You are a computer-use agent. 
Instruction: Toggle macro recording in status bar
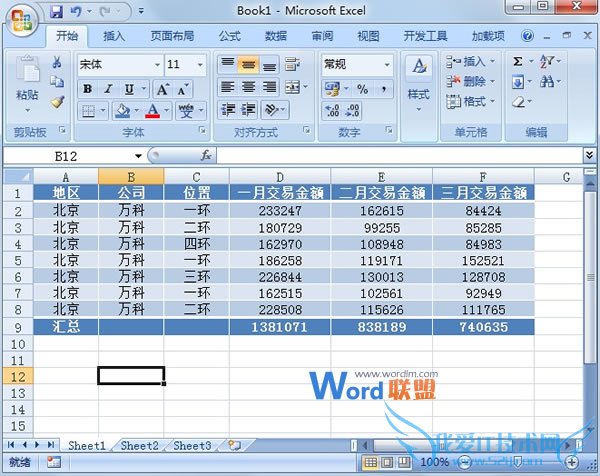[x=54, y=462]
